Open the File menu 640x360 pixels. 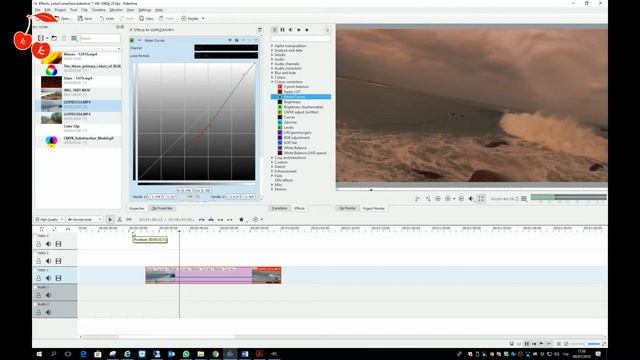tap(37, 10)
